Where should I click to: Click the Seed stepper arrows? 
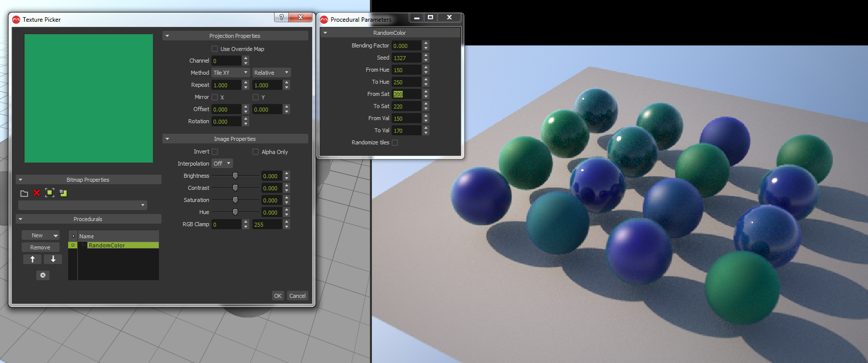click(x=426, y=58)
